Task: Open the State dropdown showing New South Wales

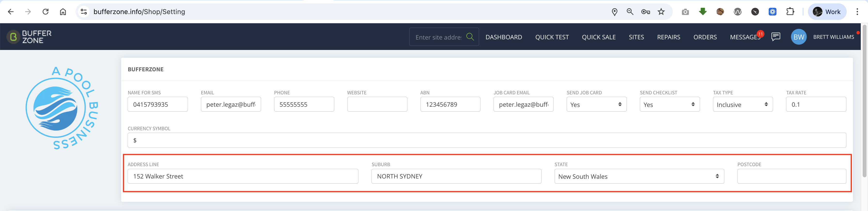Action: coord(639,176)
